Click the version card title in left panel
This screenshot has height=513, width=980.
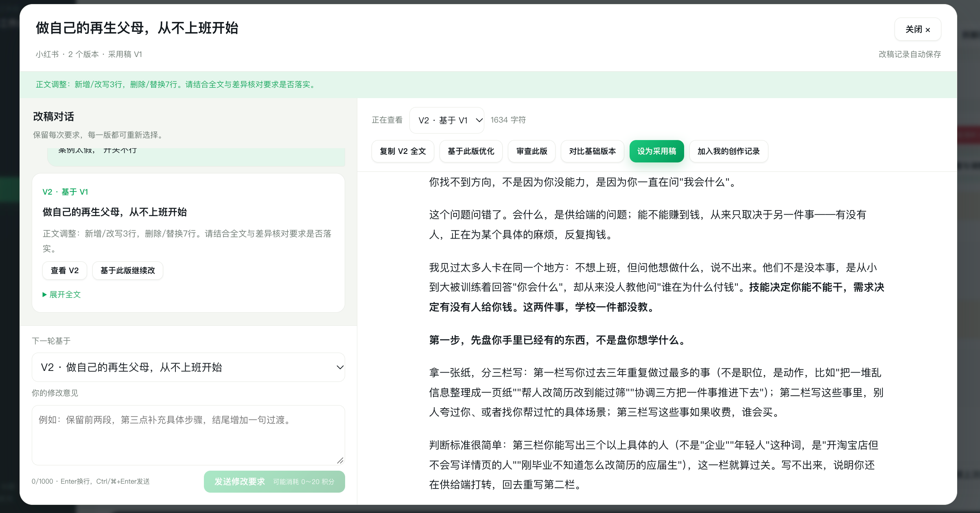click(115, 212)
